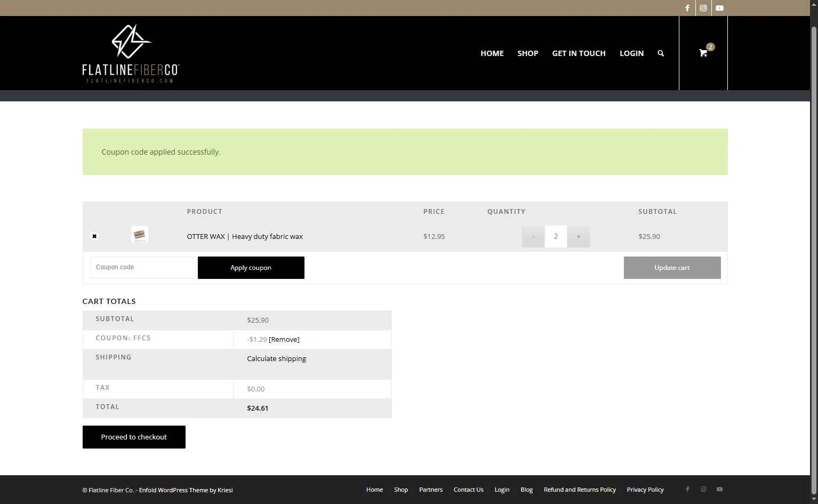Click Proceed to checkout button
818x504 pixels.
pos(134,437)
